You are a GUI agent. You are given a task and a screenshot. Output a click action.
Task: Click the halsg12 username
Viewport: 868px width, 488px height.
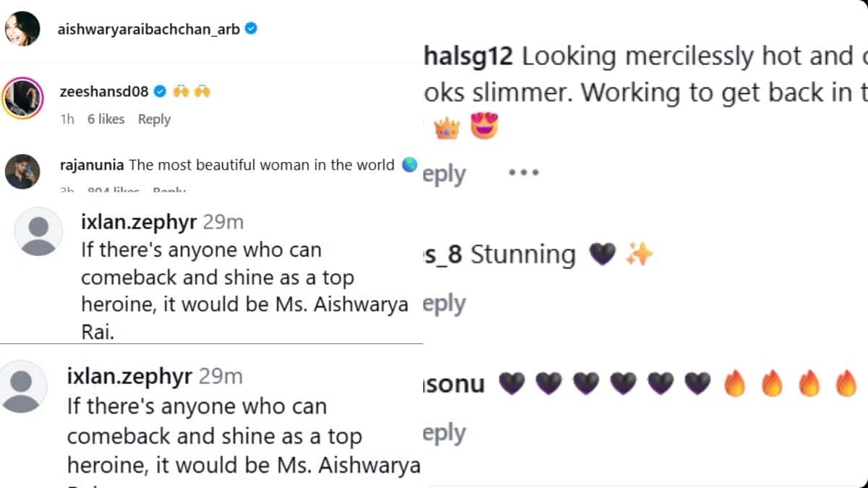pos(468,56)
